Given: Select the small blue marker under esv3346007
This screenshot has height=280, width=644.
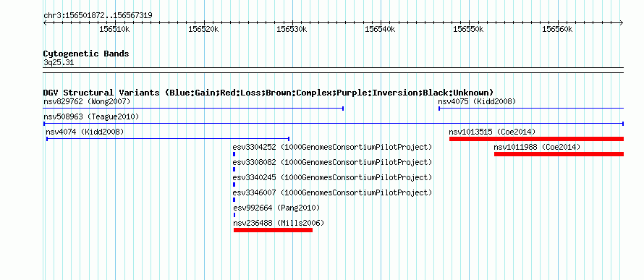Looking at the screenshot, I should 234,200.
